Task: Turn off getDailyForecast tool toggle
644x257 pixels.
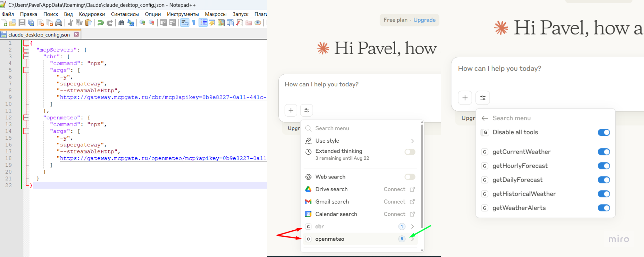Action: (x=604, y=180)
